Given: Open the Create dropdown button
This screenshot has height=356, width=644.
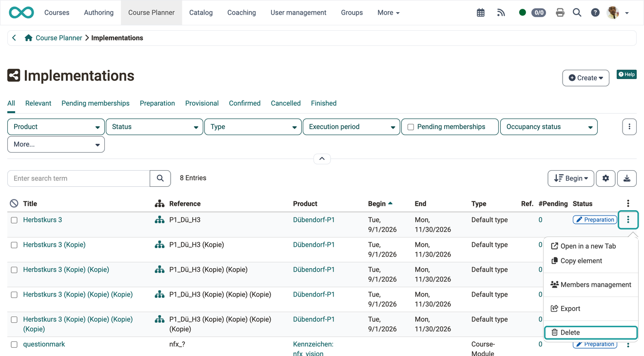Looking at the screenshot, I should tap(585, 78).
